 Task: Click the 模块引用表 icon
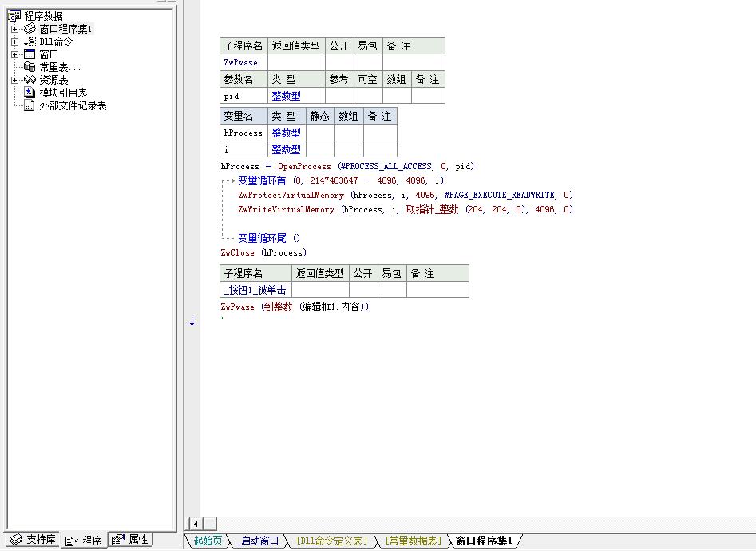point(30,92)
